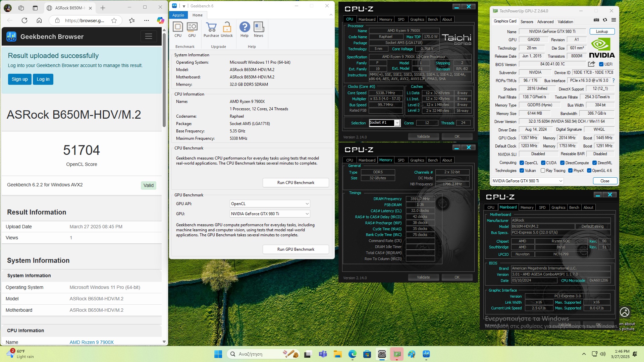This screenshot has width=644, height=362.
Task: Click the browser home icon
Action: (x=39, y=20)
